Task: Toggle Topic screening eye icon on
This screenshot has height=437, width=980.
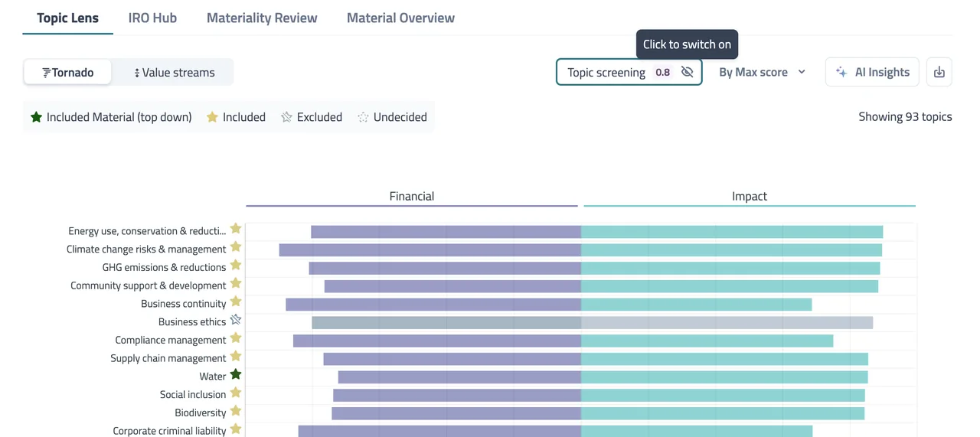Action: coord(687,72)
